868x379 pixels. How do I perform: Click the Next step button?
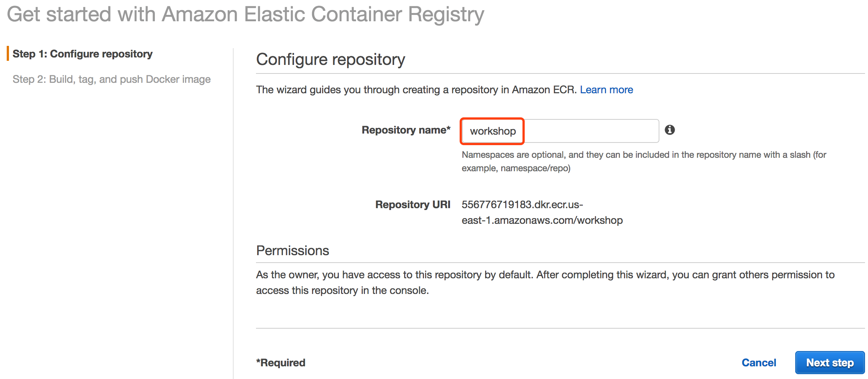[830, 363]
